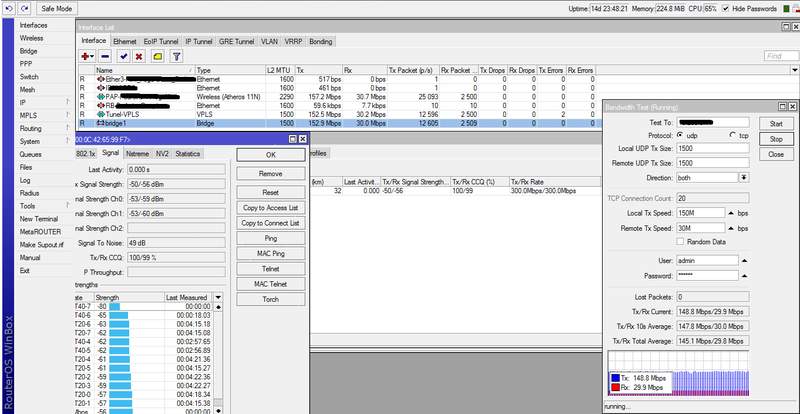
Task: Click the undo arrow icon
Action: tap(8, 8)
